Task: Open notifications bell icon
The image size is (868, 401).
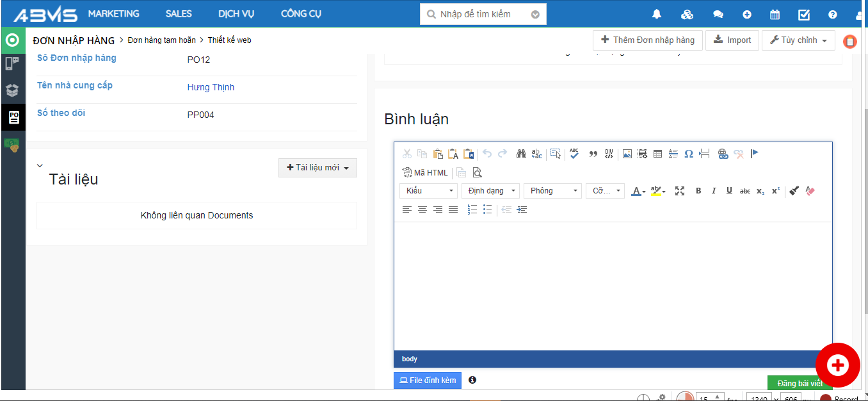Action: pyautogui.click(x=656, y=14)
